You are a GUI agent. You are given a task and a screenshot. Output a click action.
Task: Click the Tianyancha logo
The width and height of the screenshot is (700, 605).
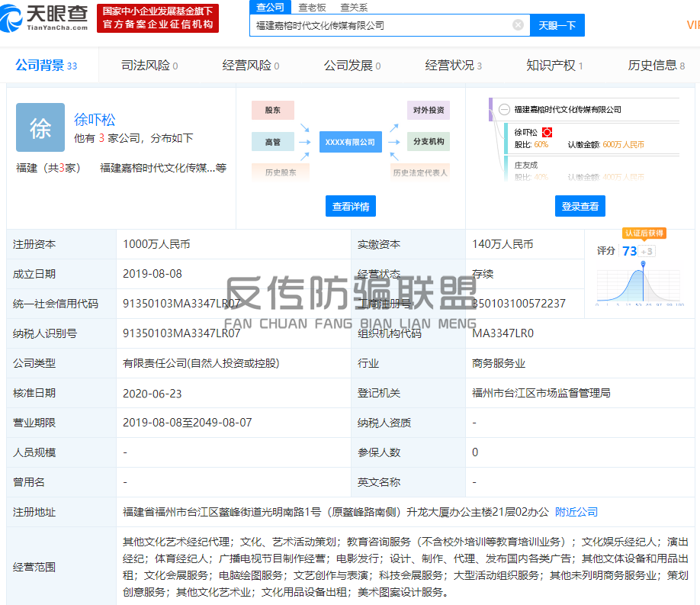point(47,18)
